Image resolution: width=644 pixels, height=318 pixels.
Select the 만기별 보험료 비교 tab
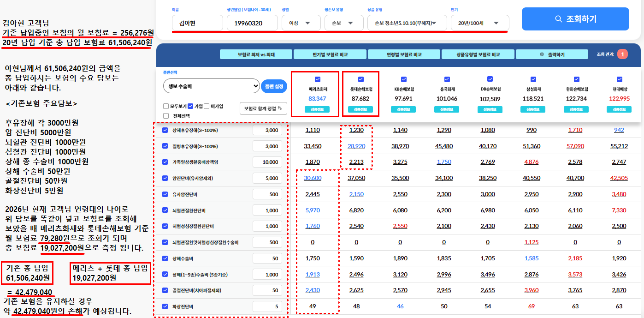coord(330,54)
